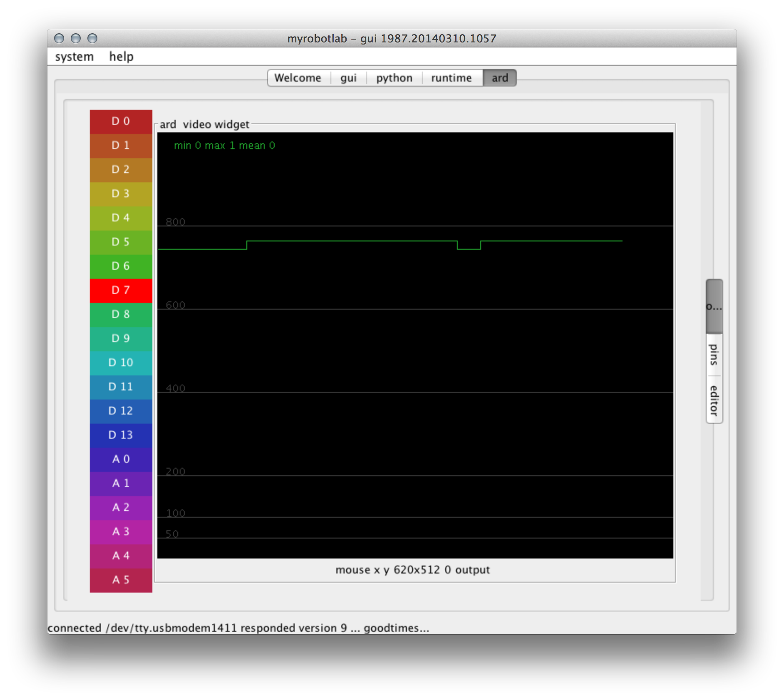Switch to the runtime tab

(452, 78)
